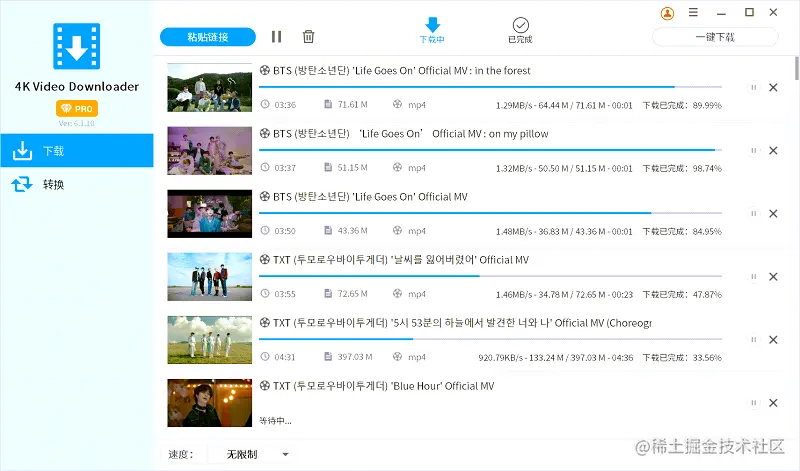Viewport: 800px width, 471px height.
Task: Click the 98.74% progress bar
Action: pos(490,150)
